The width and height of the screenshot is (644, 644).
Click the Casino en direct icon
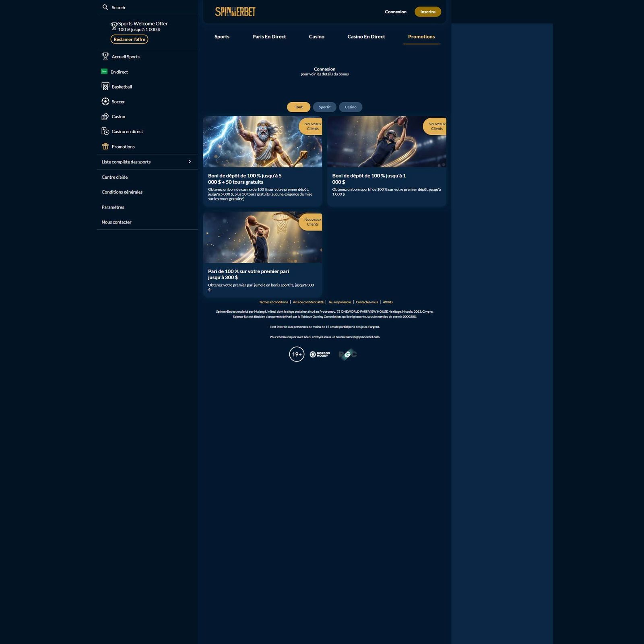(x=105, y=131)
